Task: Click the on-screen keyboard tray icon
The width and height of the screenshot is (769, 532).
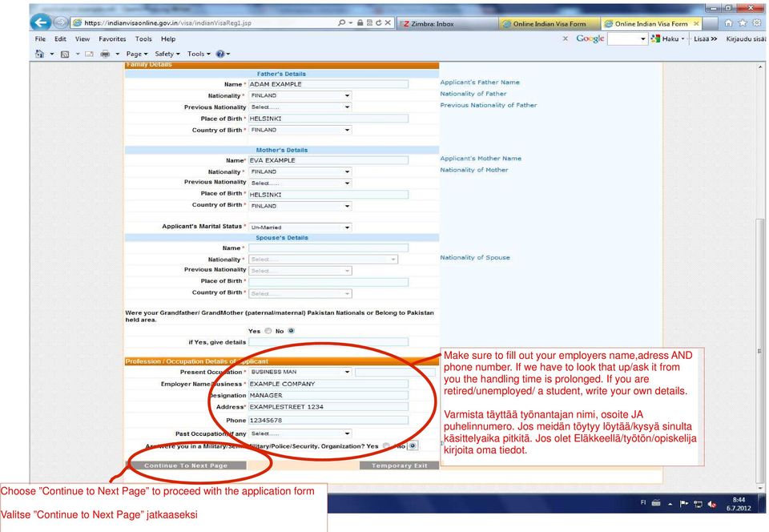Action: pyautogui.click(x=656, y=502)
